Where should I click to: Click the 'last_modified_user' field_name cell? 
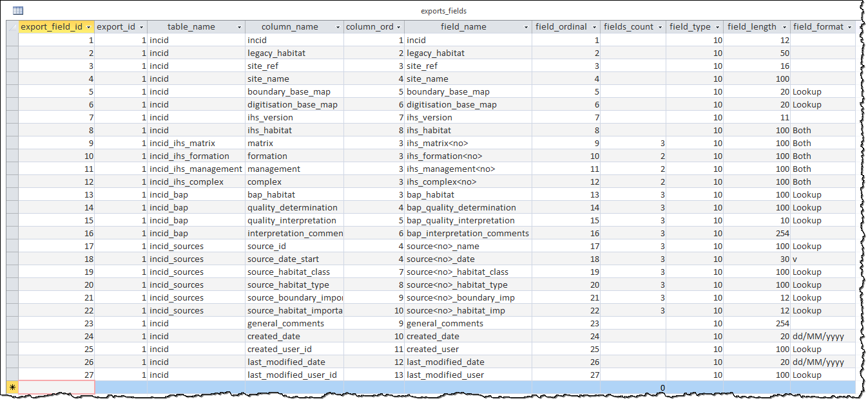point(468,375)
